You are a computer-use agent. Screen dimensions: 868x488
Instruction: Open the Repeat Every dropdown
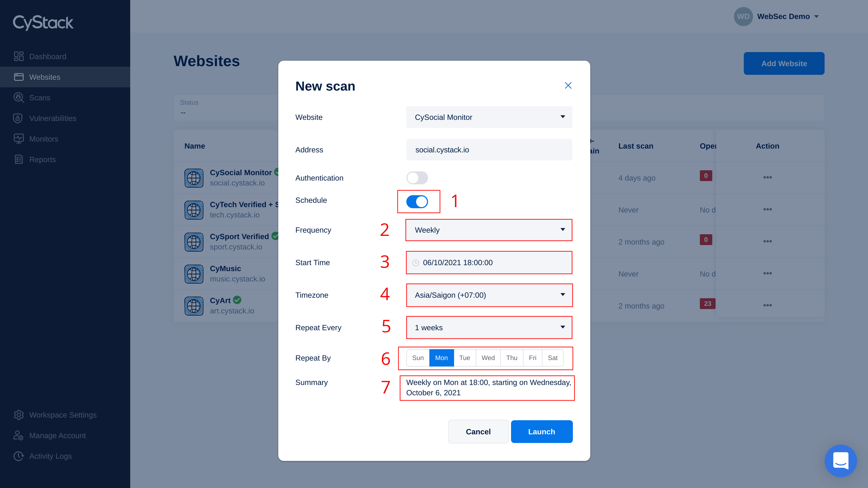[489, 327]
